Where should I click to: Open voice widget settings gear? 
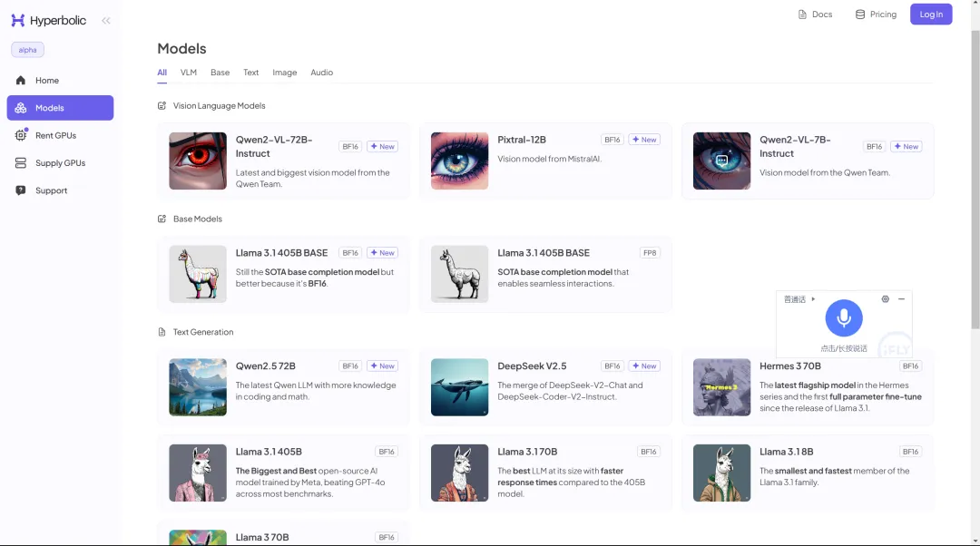point(885,299)
